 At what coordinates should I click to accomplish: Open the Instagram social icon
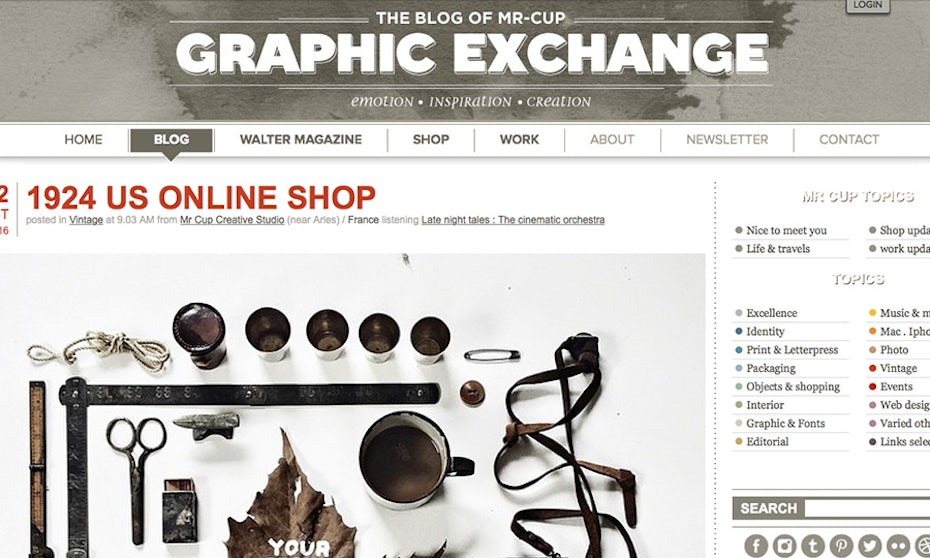tap(785, 546)
